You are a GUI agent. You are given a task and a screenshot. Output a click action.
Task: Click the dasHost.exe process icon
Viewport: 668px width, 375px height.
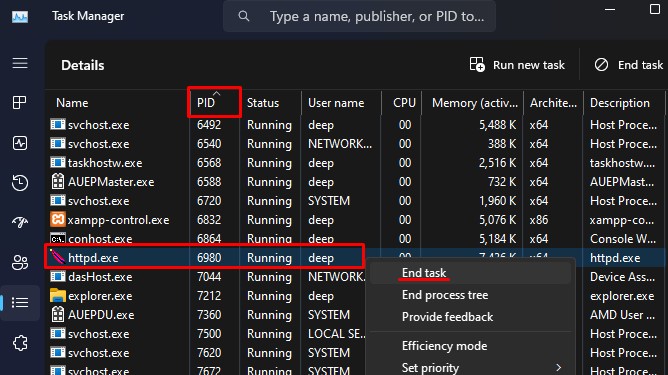pos(58,277)
